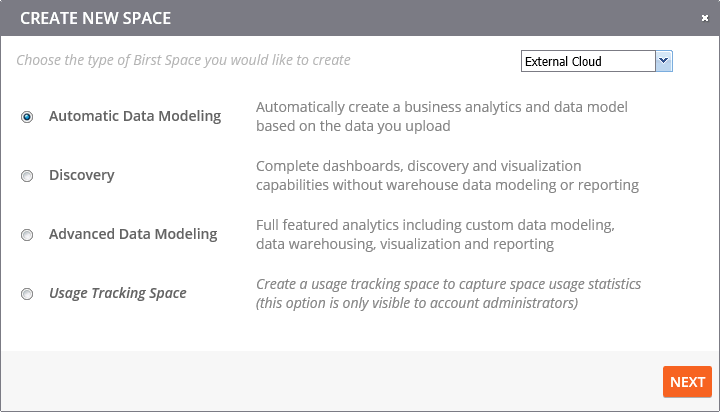Click the CREATE NEW SPACE title text
Screen dimensions: 720x412
click(x=95, y=18)
